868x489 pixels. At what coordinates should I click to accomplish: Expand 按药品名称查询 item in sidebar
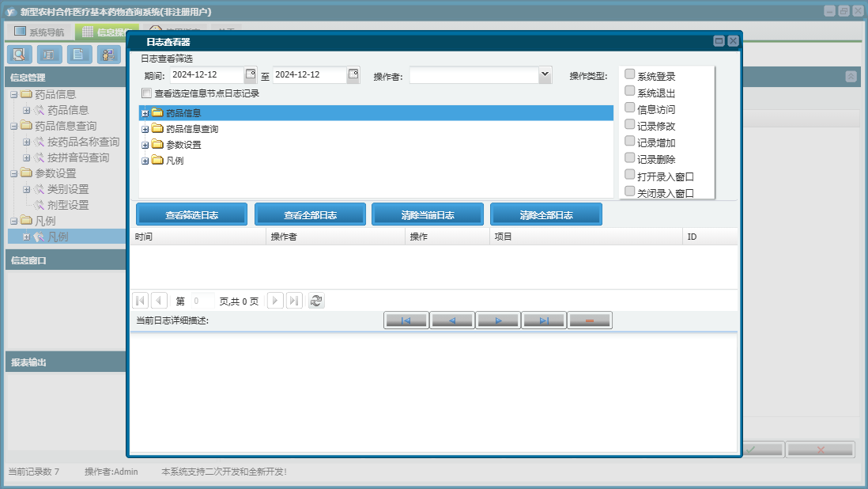26,142
